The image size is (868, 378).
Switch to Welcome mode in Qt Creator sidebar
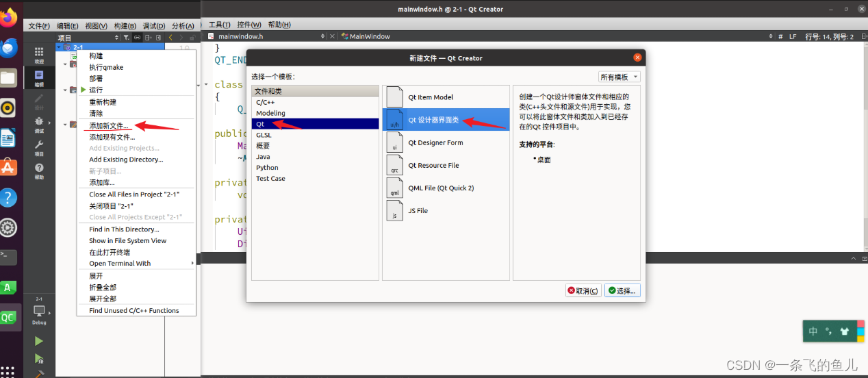pyautogui.click(x=39, y=55)
